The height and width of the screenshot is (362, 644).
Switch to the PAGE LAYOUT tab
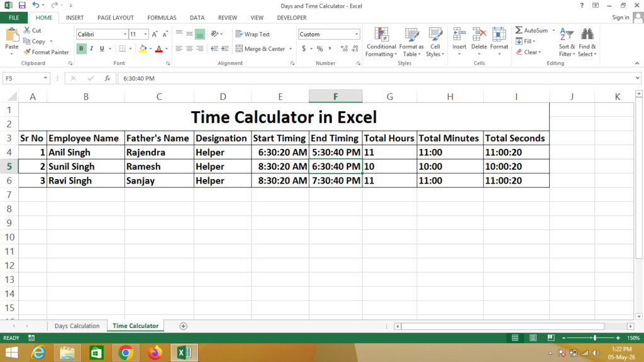[116, 18]
